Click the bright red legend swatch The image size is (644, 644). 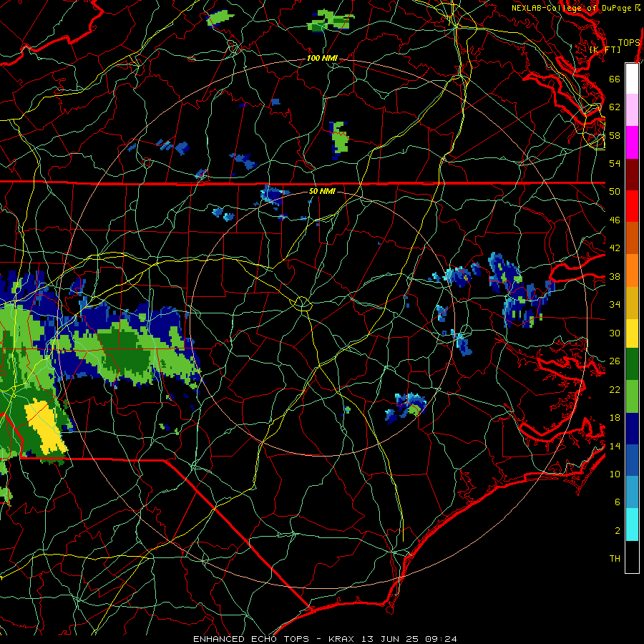pyautogui.click(x=632, y=206)
